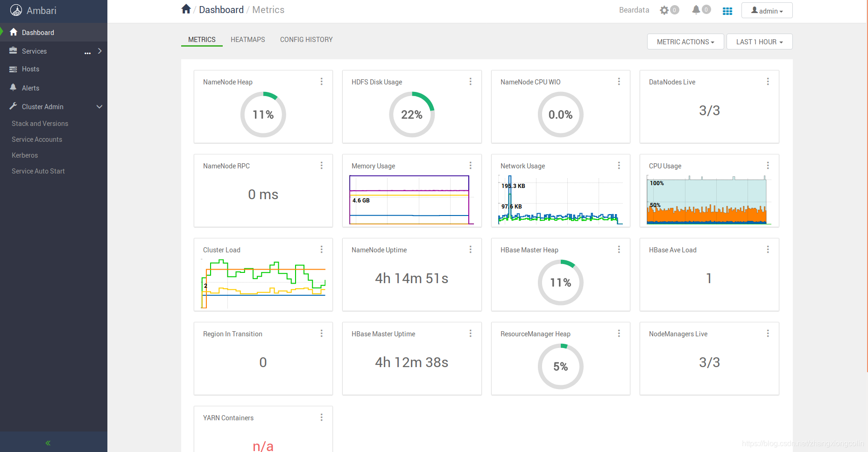Open DataNodes Live widget kebab menu
868x452 pixels.
[x=768, y=82]
